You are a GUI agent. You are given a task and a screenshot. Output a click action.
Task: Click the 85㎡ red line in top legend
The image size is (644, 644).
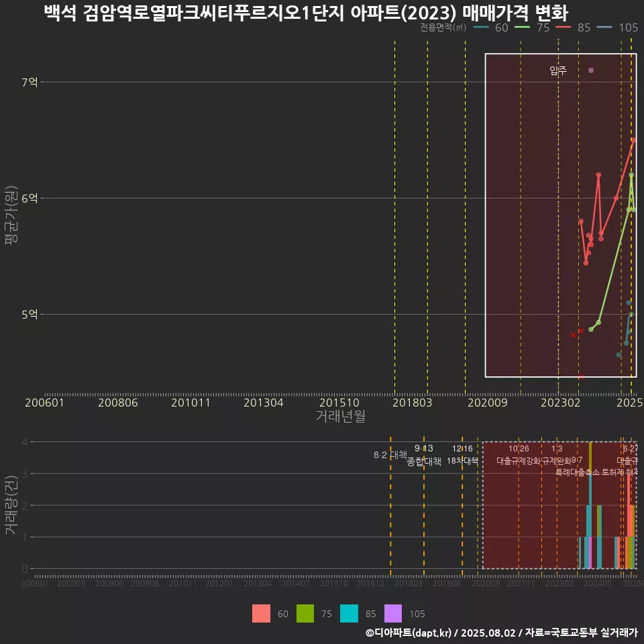tap(563, 28)
